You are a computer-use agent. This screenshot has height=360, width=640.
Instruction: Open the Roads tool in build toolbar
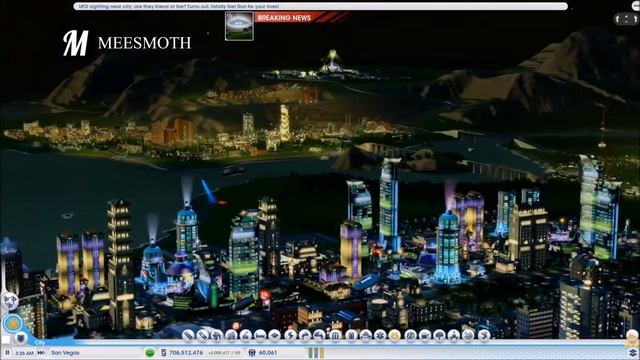(188, 336)
